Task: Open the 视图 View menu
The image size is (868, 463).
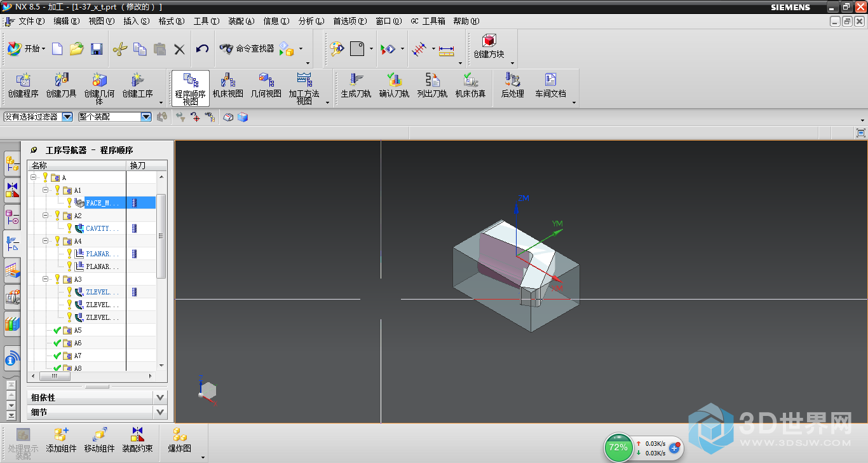Action: (101, 21)
